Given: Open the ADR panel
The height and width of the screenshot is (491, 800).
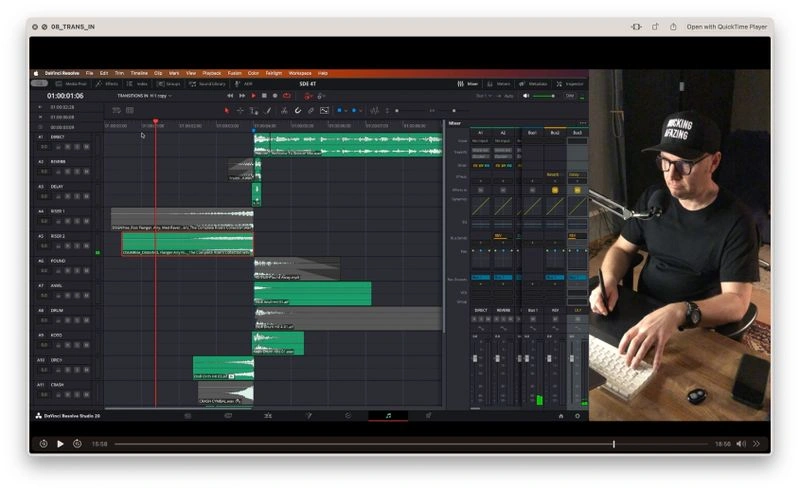Looking at the screenshot, I should point(244,84).
